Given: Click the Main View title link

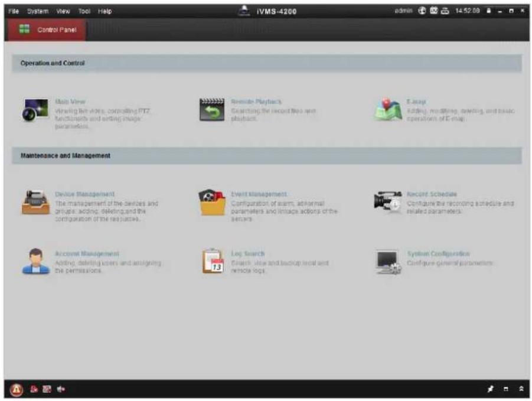Looking at the screenshot, I should (x=70, y=102).
